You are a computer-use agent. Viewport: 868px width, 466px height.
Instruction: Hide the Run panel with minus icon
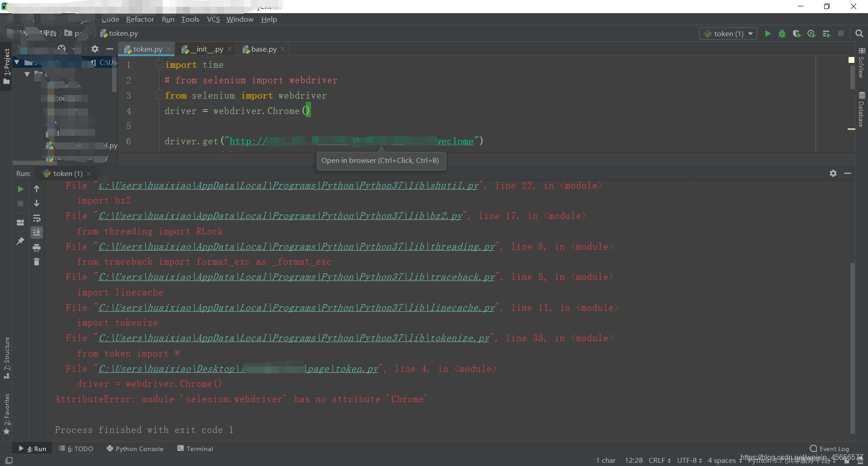tap(848, 173)
